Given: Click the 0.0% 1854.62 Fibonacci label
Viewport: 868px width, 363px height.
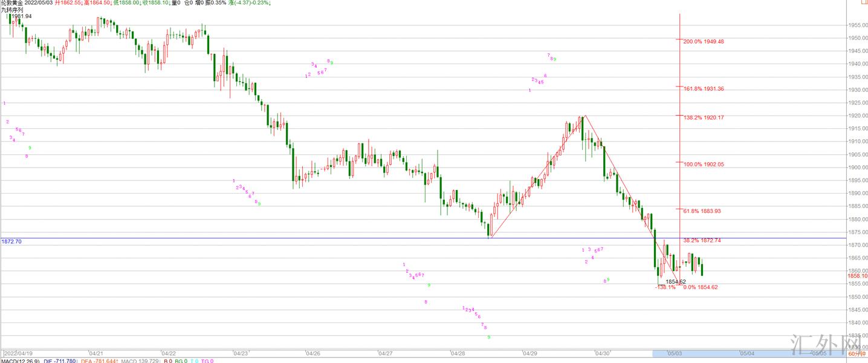Looking at the screenshot, I should [700, 287].
